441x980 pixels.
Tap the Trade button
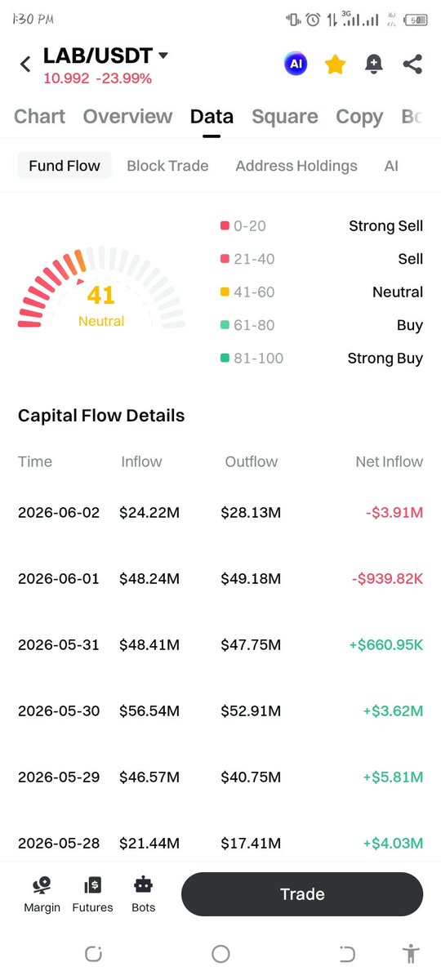point(302,894)
